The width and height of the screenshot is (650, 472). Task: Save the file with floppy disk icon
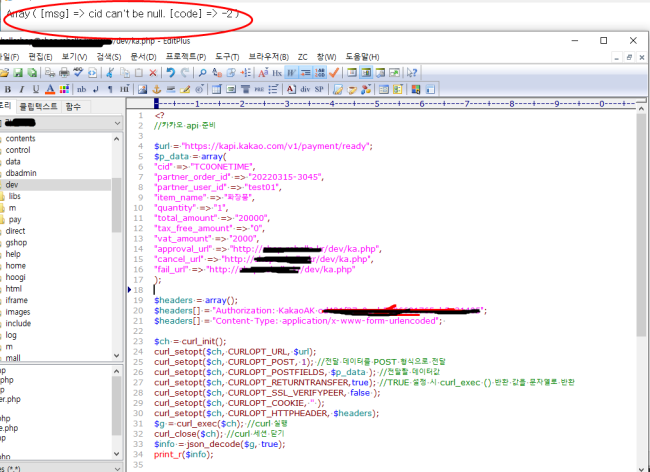(18, 73)
